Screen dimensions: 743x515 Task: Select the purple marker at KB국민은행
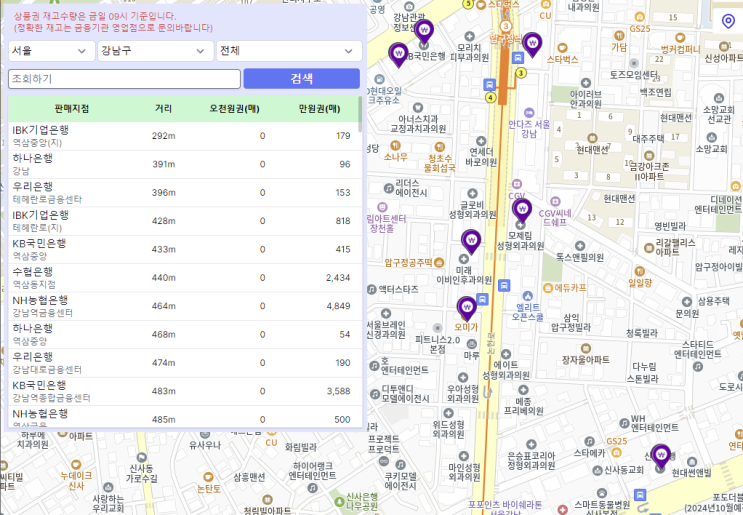pyautogui.click(x=398, y=55)
